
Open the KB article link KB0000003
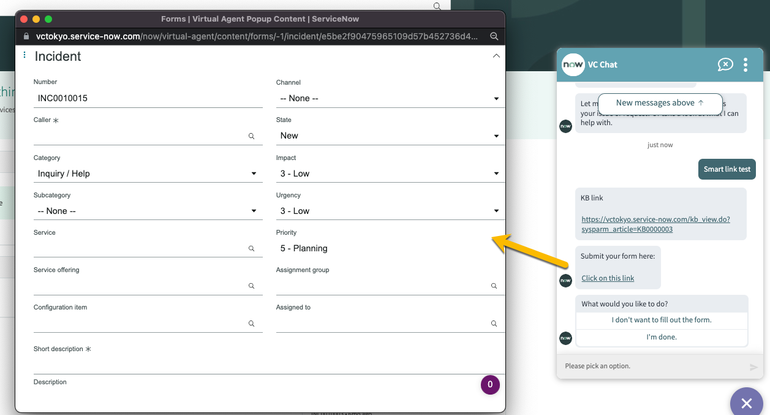656,224
